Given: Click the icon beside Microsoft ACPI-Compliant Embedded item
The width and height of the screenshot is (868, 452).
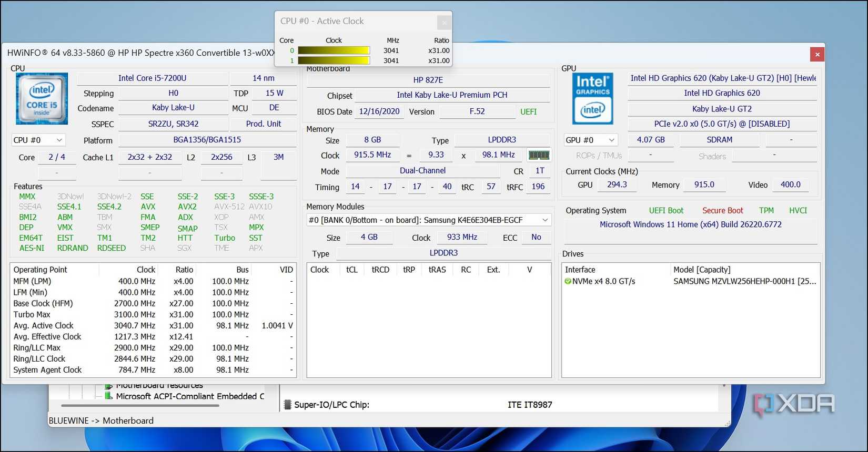Looking at the screenshot, I should click(x=109, y=396).
